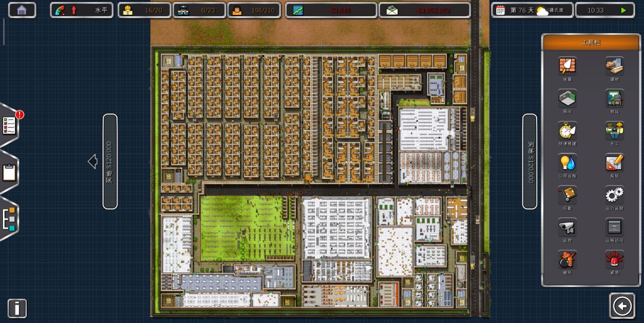
Task: Open the flowchart bureaucracy tab
Action: (9, 219)
